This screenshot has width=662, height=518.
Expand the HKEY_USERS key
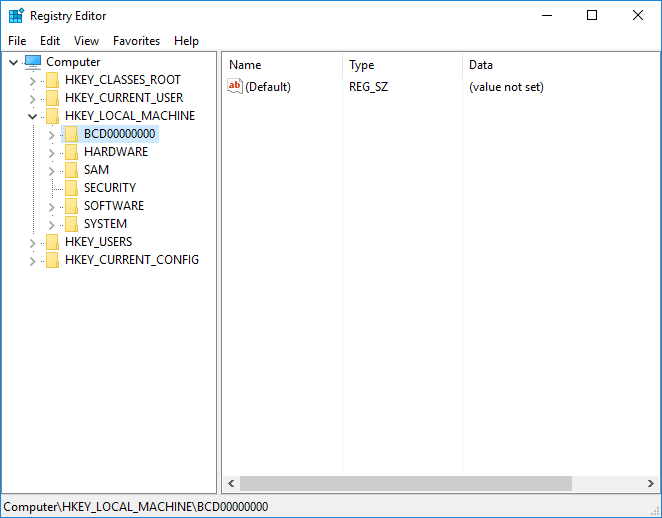[33, 243]
